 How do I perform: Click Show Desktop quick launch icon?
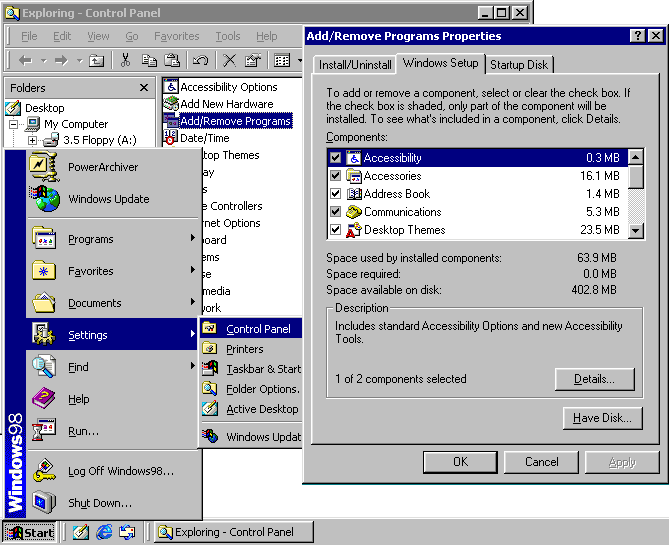[81, 532]
